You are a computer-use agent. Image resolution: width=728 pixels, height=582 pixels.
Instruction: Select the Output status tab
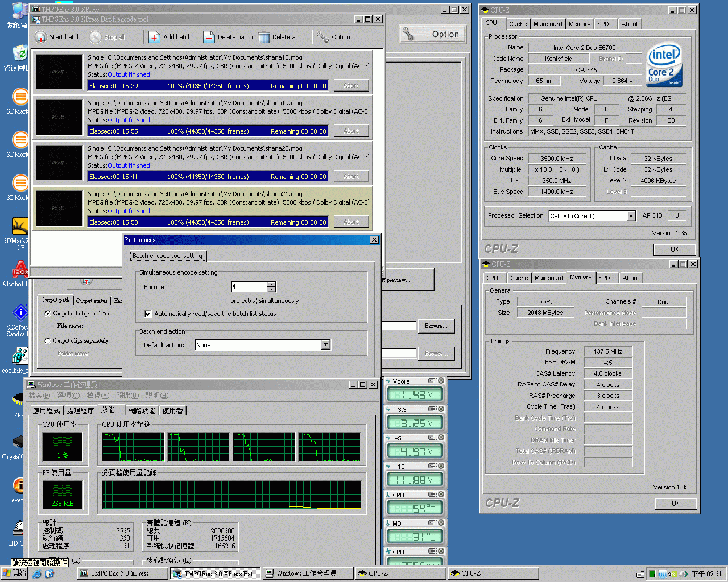pyautogui.click(x=92, y=301)
